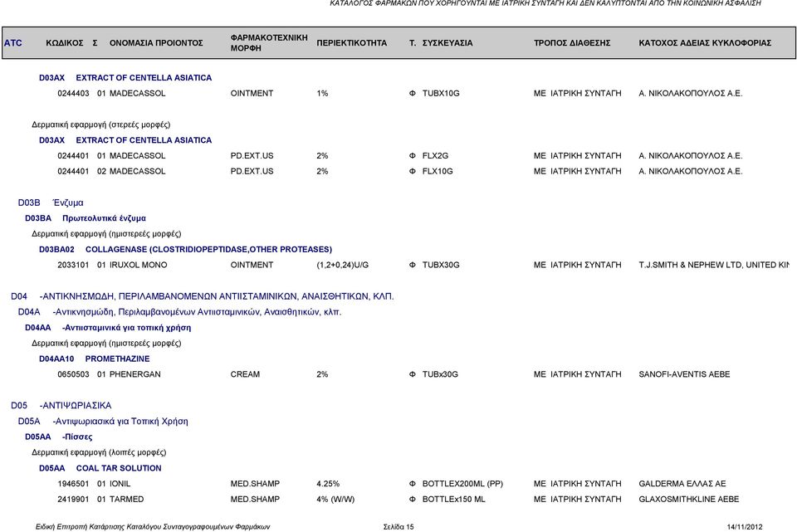The width and height of the screenshot is (797, 532).
Task: Select the ΚΑΤΑΛΟΓΟΣ ΦΑΡΜΑΚΩΝ page title line
Action: tap(545, 3)
